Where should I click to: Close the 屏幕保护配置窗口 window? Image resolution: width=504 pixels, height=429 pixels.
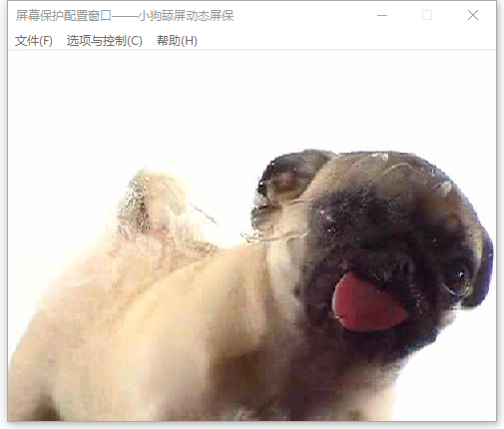[x=473, y=15]
